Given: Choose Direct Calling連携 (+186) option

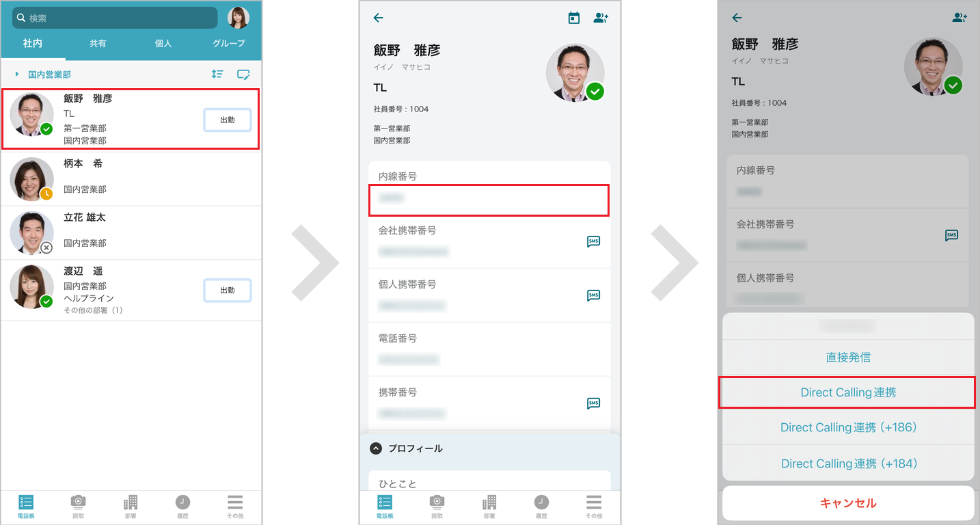Looking at the screenshot, I should pos(848,428).
